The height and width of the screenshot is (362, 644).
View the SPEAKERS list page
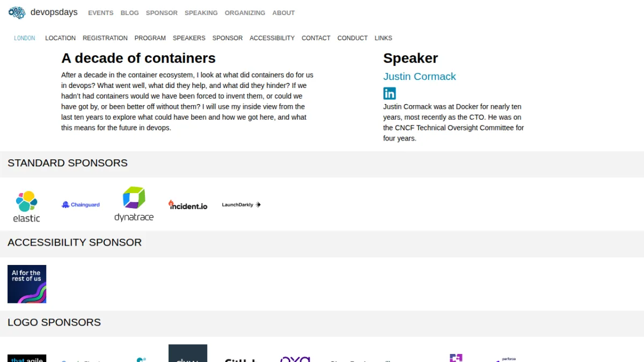pos(189,38)
